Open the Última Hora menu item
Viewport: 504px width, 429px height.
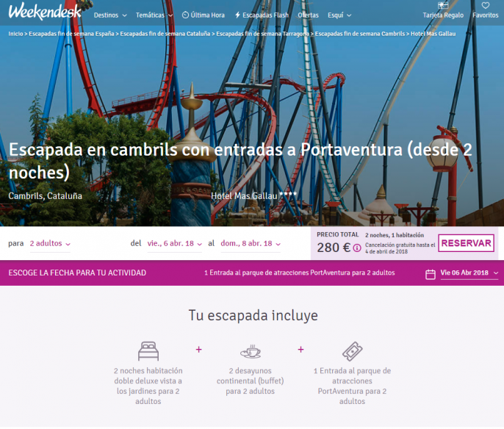coord(204,15)
